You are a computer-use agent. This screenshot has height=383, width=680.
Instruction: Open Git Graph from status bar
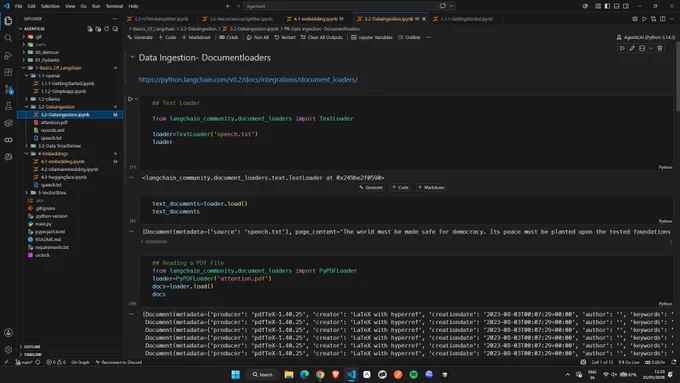[80, 362]
